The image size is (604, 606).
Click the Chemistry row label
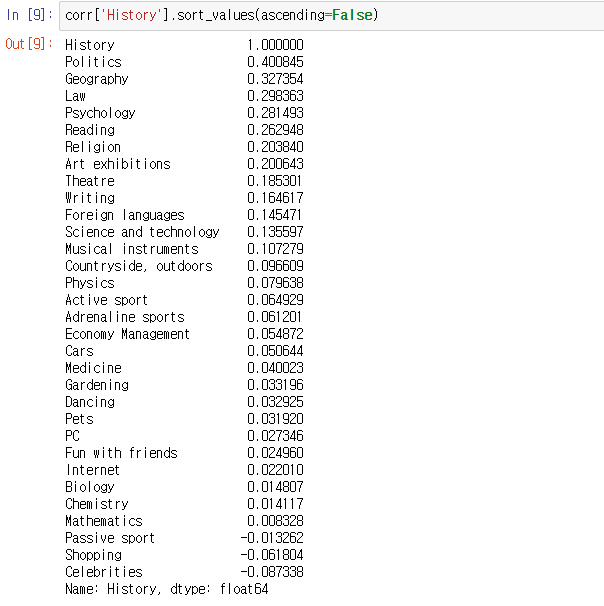point(97,504)
